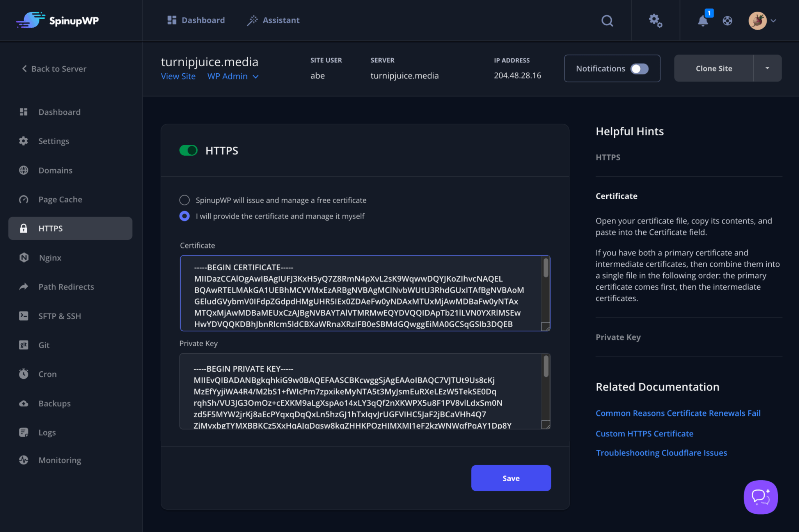The height and width of the screenshot is (532, 799).
Task: Open Page Cache in the sidebar
Action: point(70,199)
